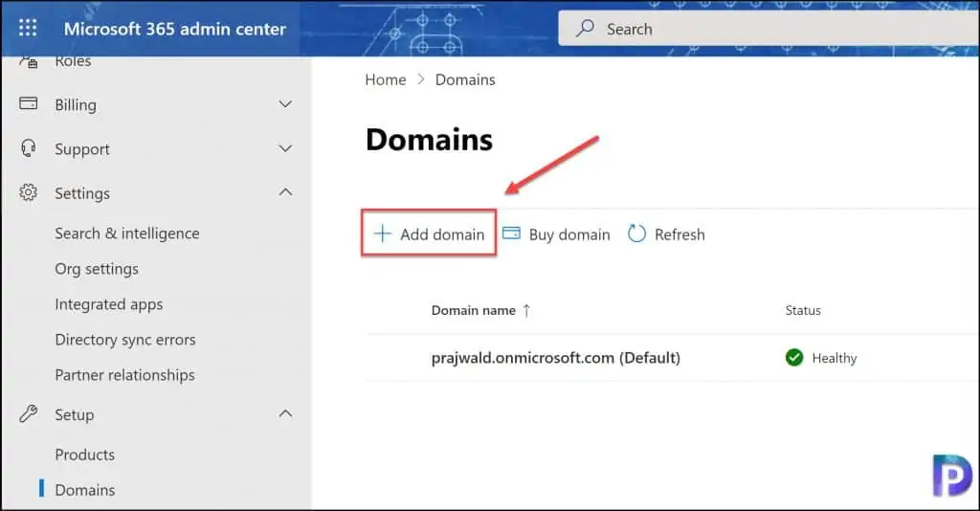
Task: Click the Buy domain button
Action: pyautogui.click(x=556, y=234)
